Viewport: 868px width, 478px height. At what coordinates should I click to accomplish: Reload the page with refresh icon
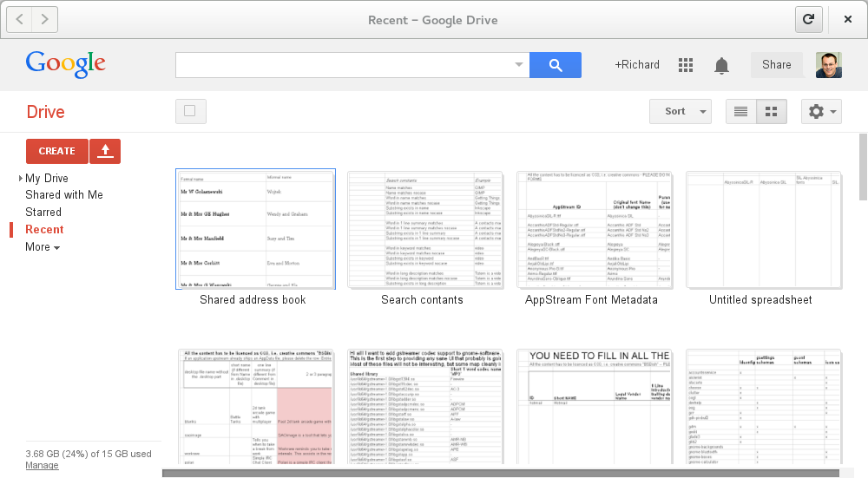pos(808,19)
